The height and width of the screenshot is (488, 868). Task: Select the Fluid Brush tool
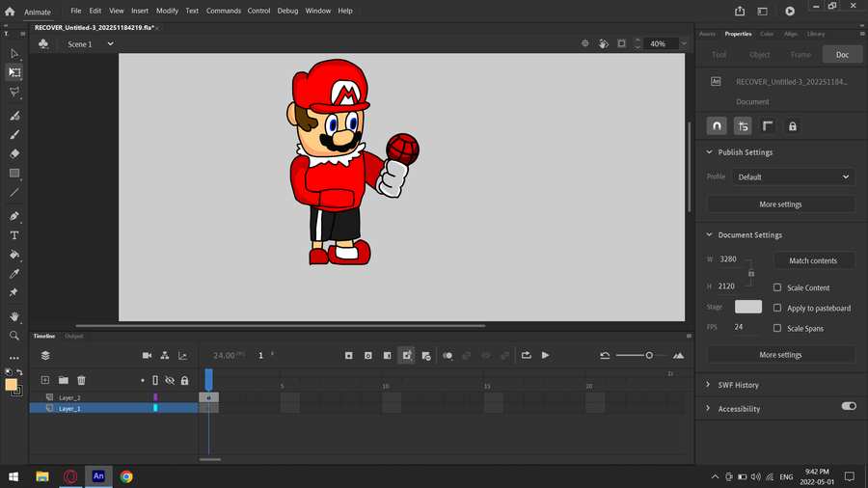click(14, 116)
